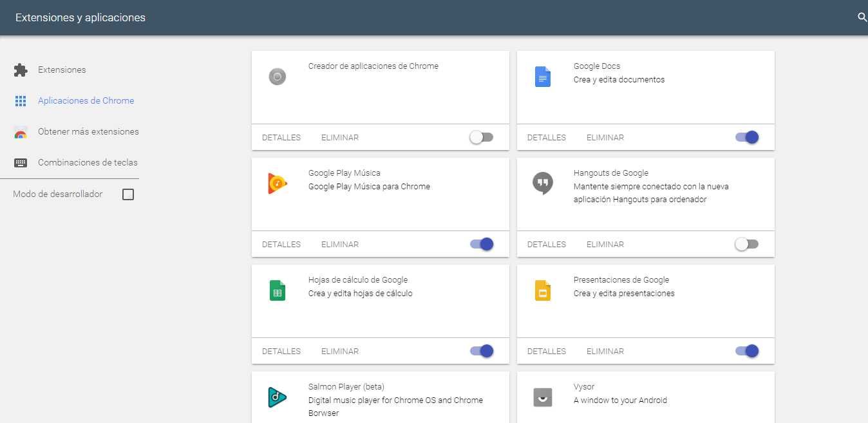This screenshot has height=423, width=868.
Task: Open DETALLES for Hangouts de Google
Action: tap(547, 245)
